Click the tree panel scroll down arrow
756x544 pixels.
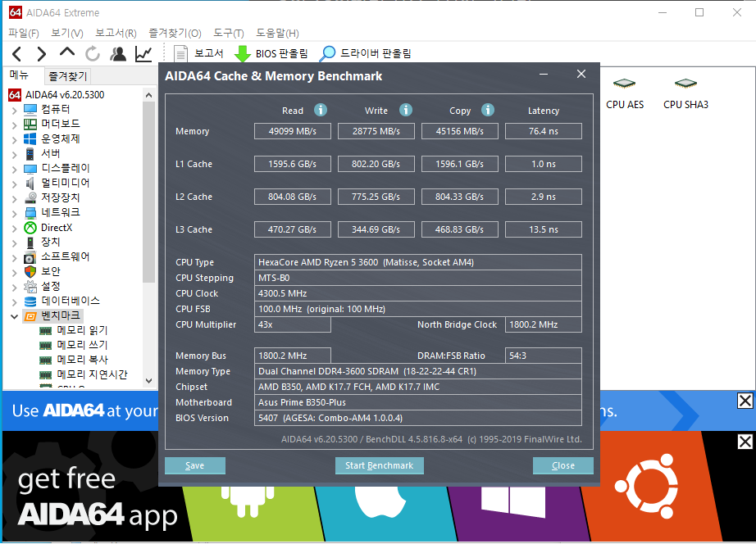(x=148, y=381)
